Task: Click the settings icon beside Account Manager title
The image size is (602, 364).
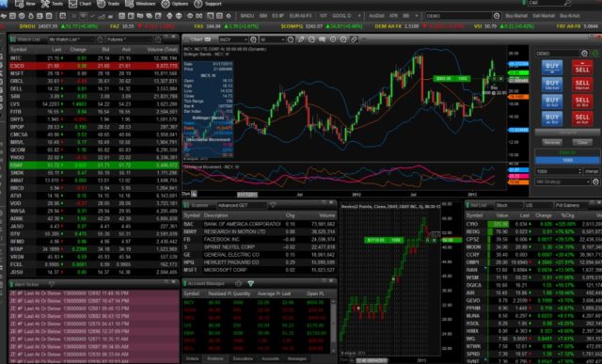Action: [238, 284]
